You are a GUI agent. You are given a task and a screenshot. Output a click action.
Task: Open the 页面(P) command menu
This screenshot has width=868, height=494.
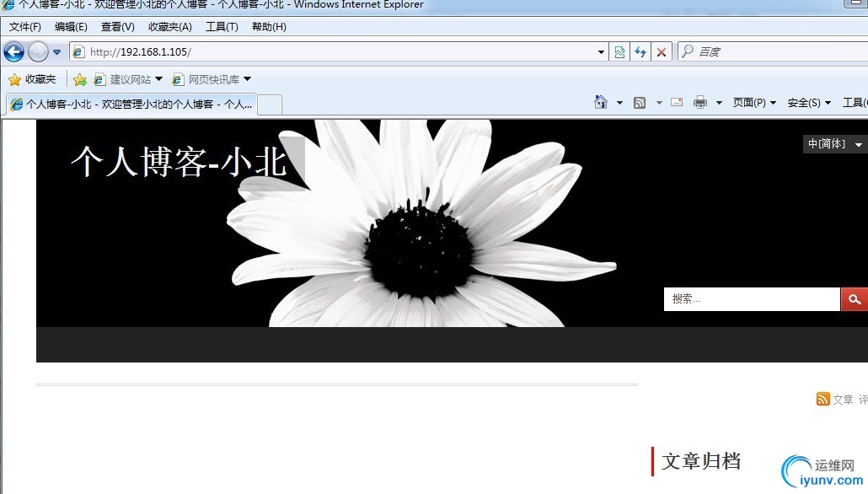(754, 103)
